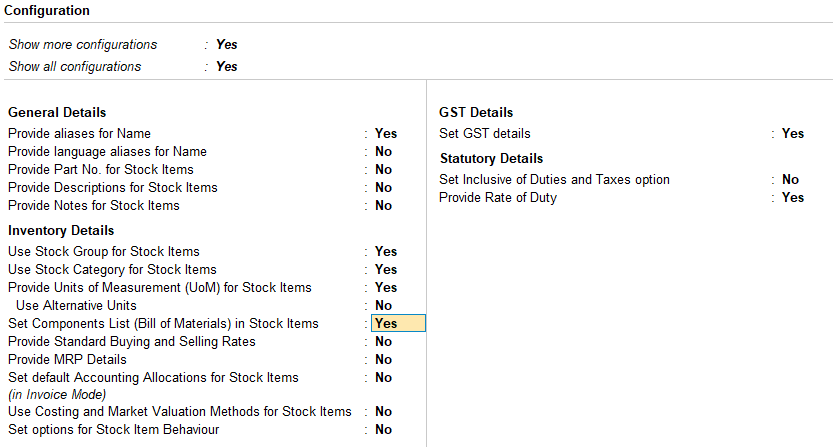Screen dimensions: 835x447
Task: Toggle the 'Show all configurations' value
Action: (227, 67)
